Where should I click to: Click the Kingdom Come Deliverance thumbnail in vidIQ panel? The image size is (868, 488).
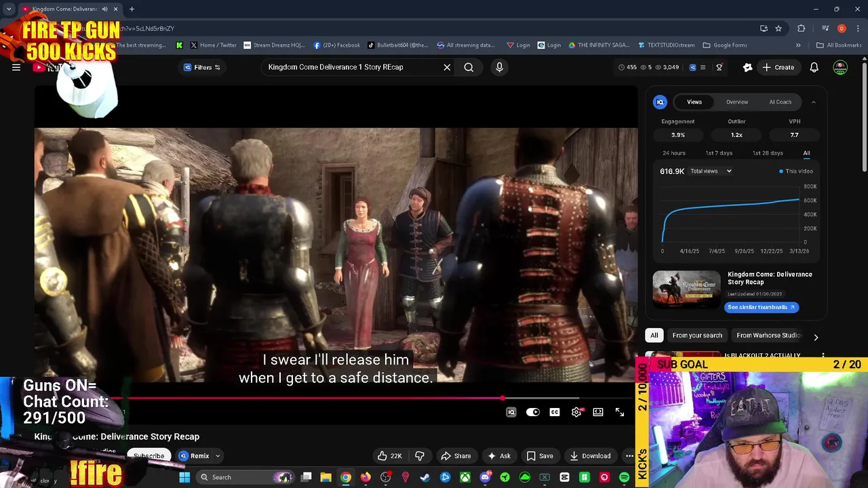tap(686, 289)
